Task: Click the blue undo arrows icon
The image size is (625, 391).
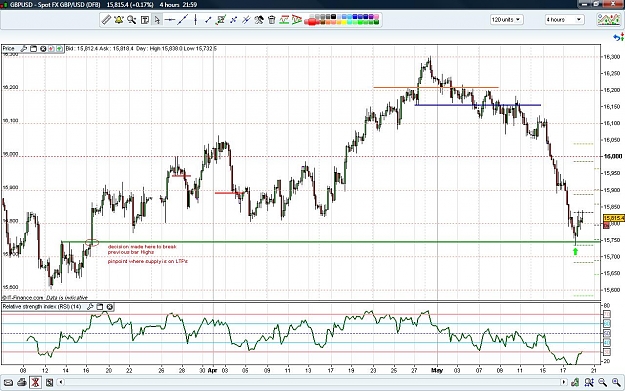Action: pyautogui.click(x=618, y=37)
